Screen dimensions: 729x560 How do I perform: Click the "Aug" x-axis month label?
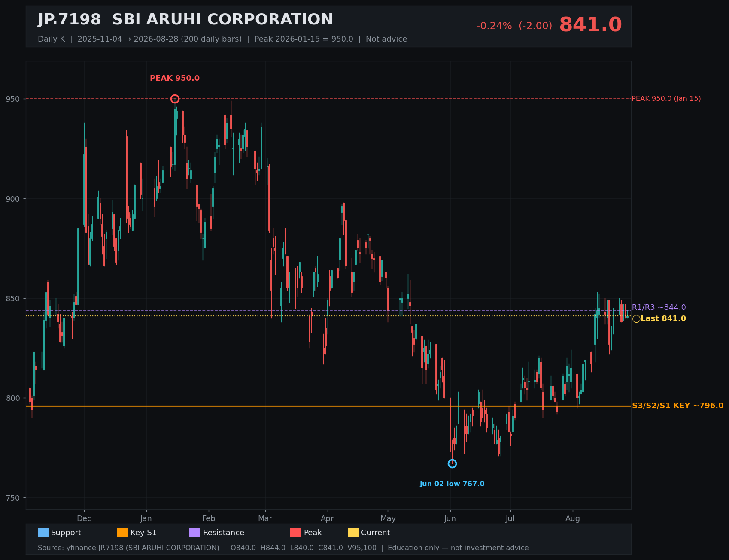[573, 518]
